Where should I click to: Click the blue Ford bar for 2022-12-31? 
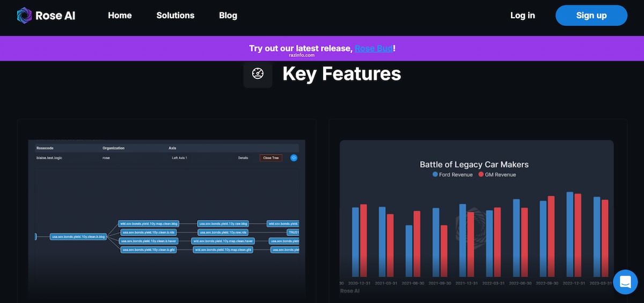point(570,234)
